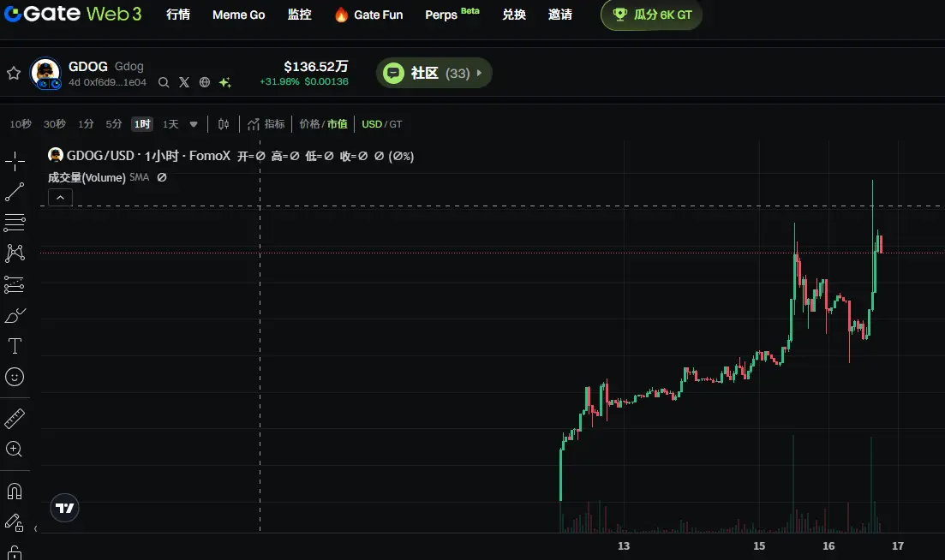The image size is (945, 560).
Task: Copy the 0xf6d9...1e04 contract address
Action: 115,82
